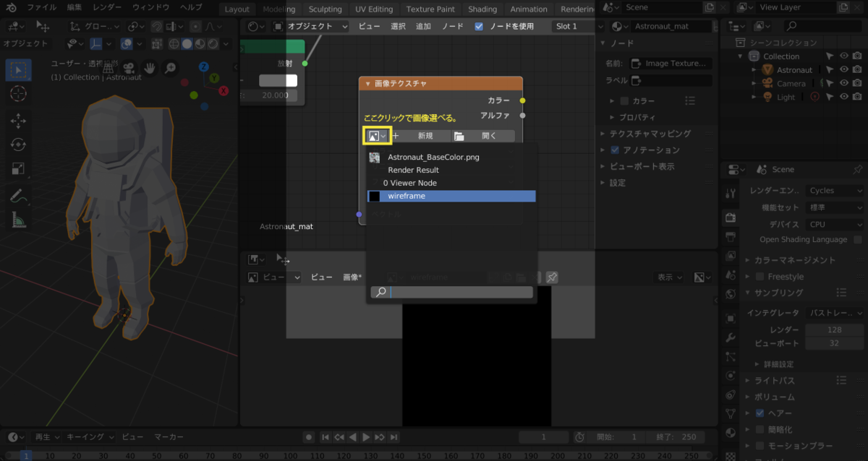Enable the モーションブラー checkbox
Viewport: 868px width, 461px height.
759,446
